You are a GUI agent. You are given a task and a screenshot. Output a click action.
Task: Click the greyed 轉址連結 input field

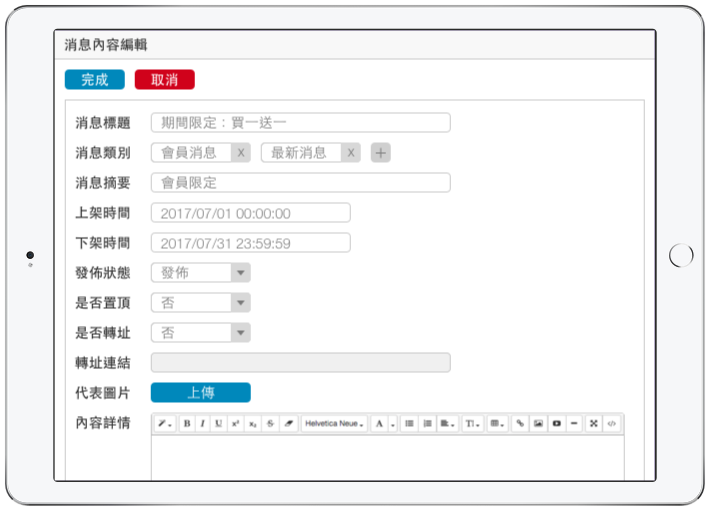pyautogui.click(x=301, y=363)
